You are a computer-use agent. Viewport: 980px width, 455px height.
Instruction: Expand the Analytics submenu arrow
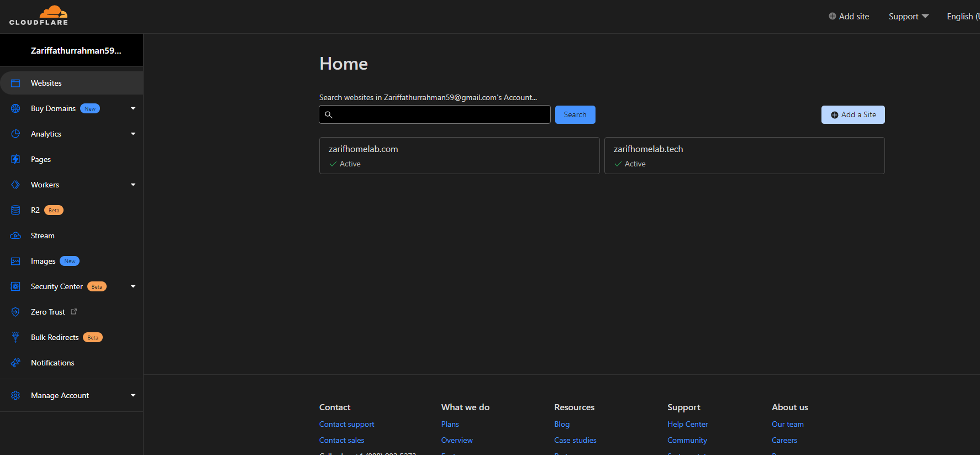click(133, 134)
